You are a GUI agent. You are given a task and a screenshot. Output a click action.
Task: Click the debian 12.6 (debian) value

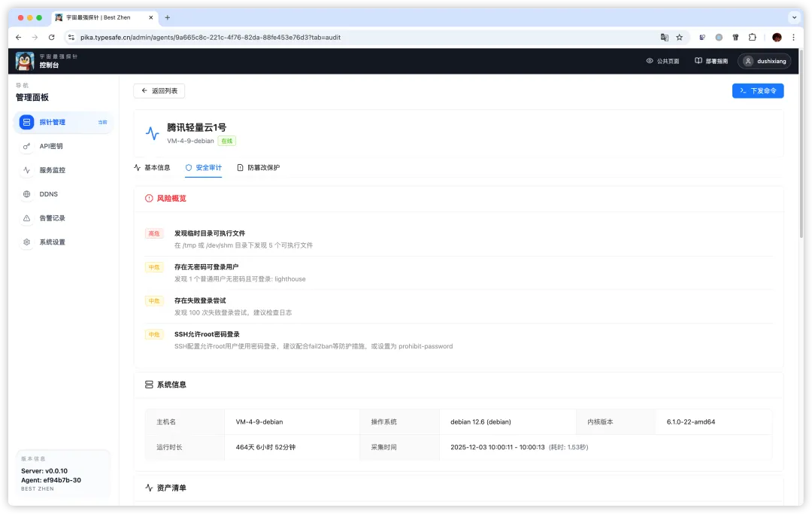(480, 421)
